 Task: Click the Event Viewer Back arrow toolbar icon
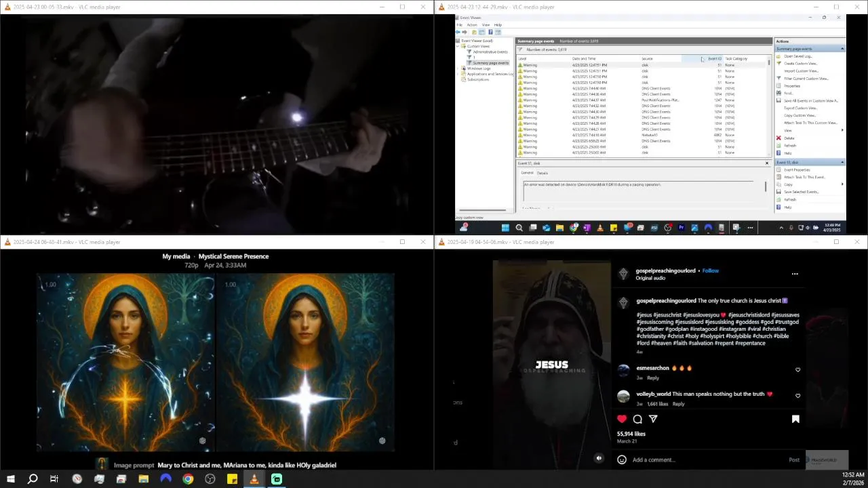click(x=458, y=32)
